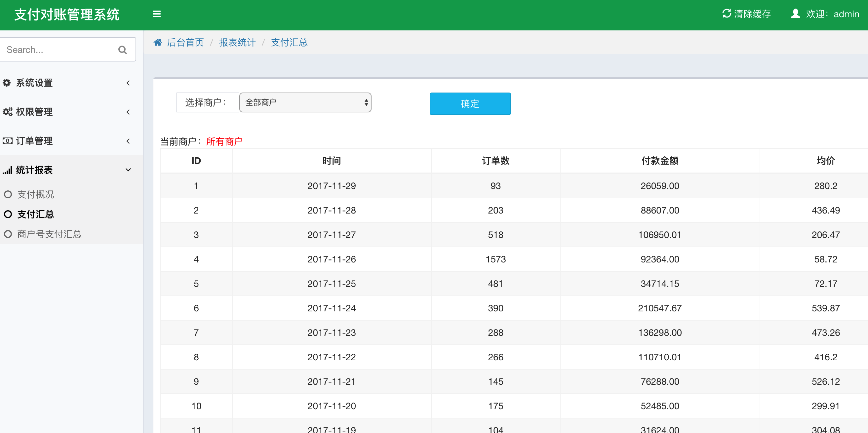
Task: Click the 欢迎: admin user link
Action: [x=825, y=14]
